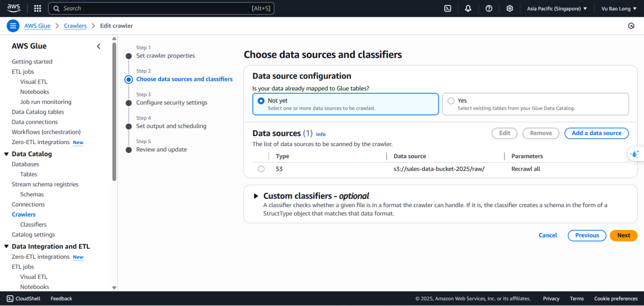Open Job run monitoring in the sidebar
Viewport: 644px width, 306px height.
(46, 102)
